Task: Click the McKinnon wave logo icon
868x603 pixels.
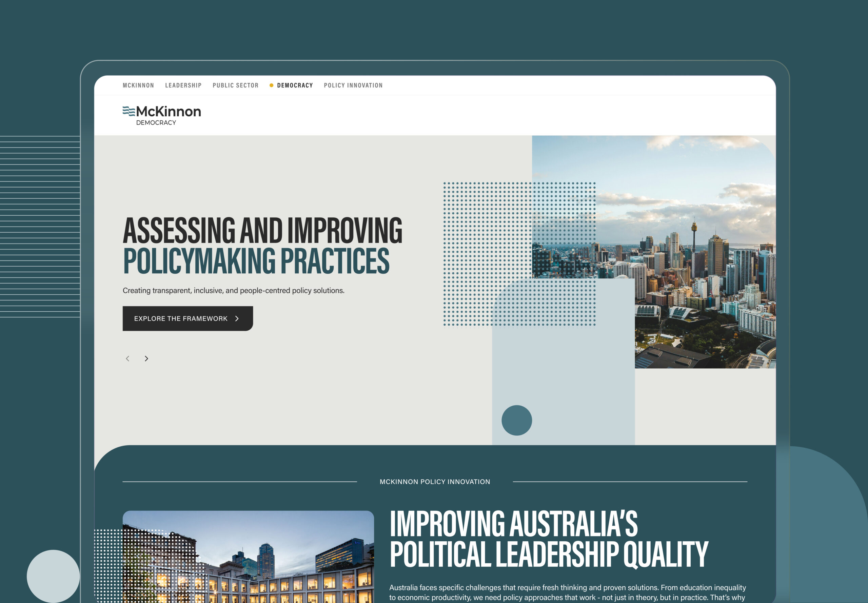Action: 129,111
